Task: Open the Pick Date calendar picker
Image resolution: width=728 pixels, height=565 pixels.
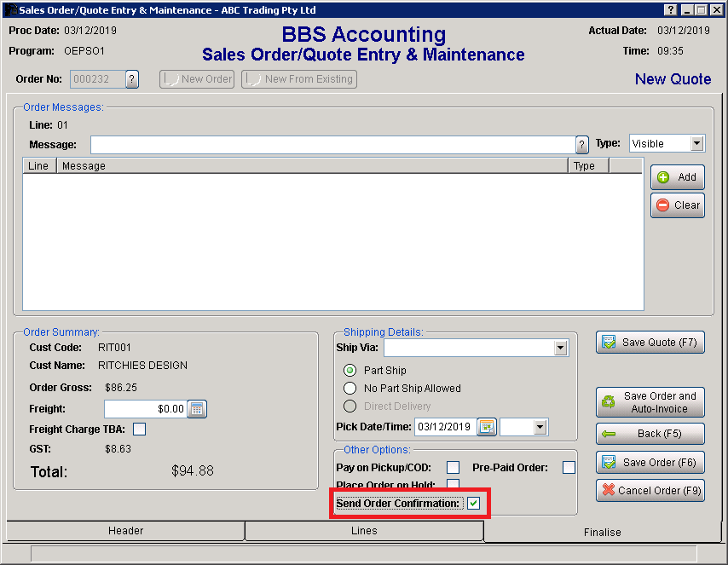Action: pyautogui.click(x=487, y=427)
